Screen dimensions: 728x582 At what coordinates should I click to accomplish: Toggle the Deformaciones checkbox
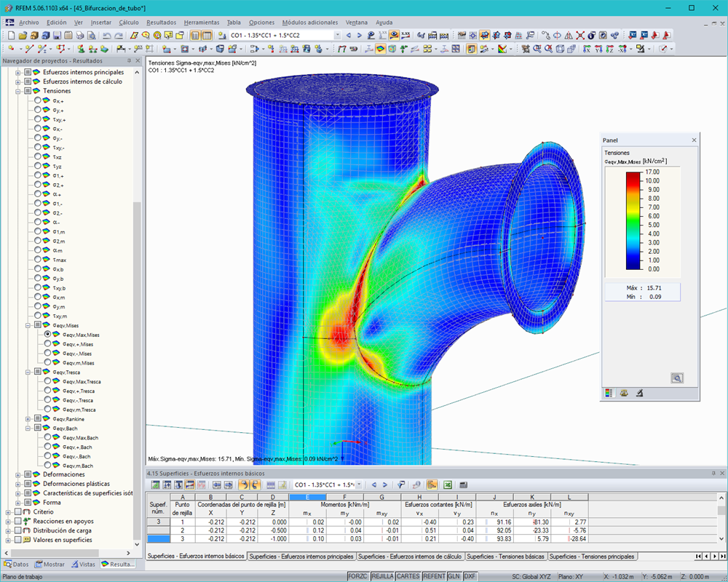[28, 474]
